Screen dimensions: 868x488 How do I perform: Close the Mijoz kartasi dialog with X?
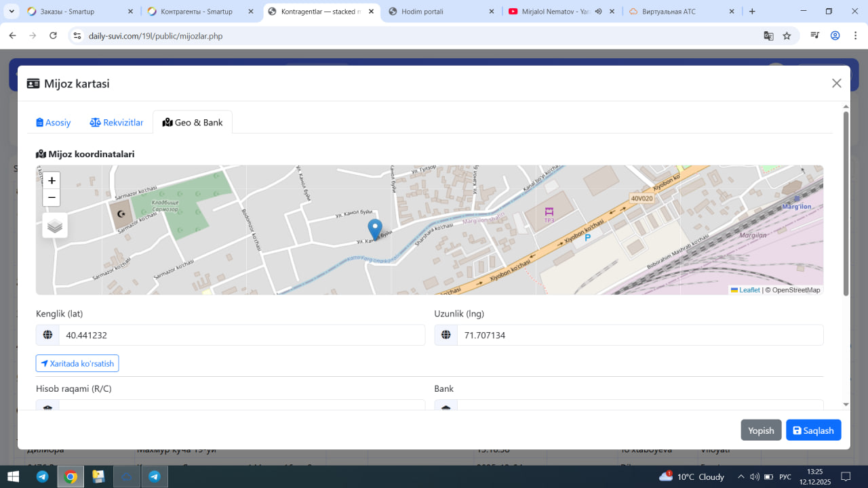click(x=836, y=83)
